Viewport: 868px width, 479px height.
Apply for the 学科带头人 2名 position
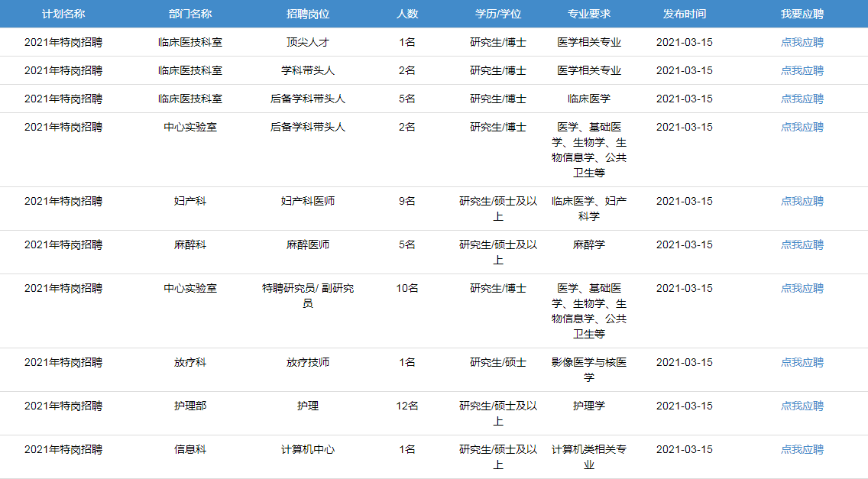802,70
